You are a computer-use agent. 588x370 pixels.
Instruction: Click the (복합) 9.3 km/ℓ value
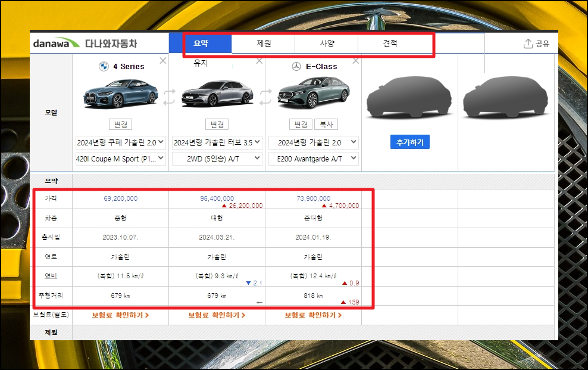pyautogui.click(x=217, y=276)
